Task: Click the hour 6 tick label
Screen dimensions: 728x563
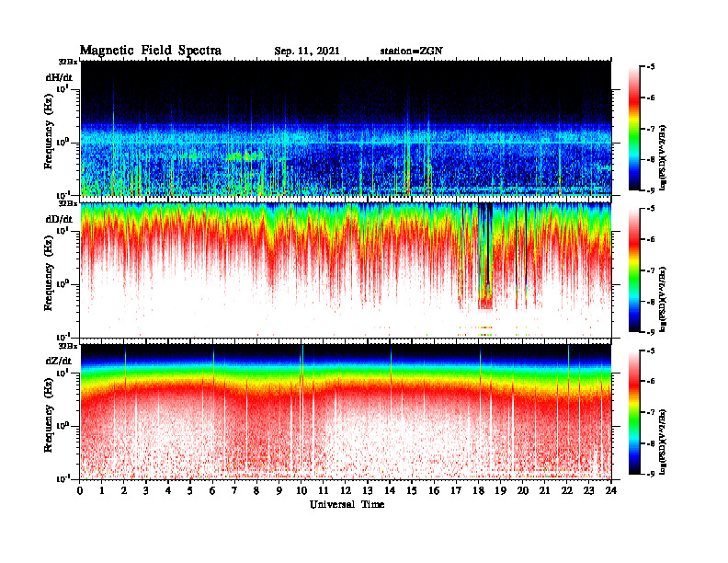Action: click(x=212, y=490)
